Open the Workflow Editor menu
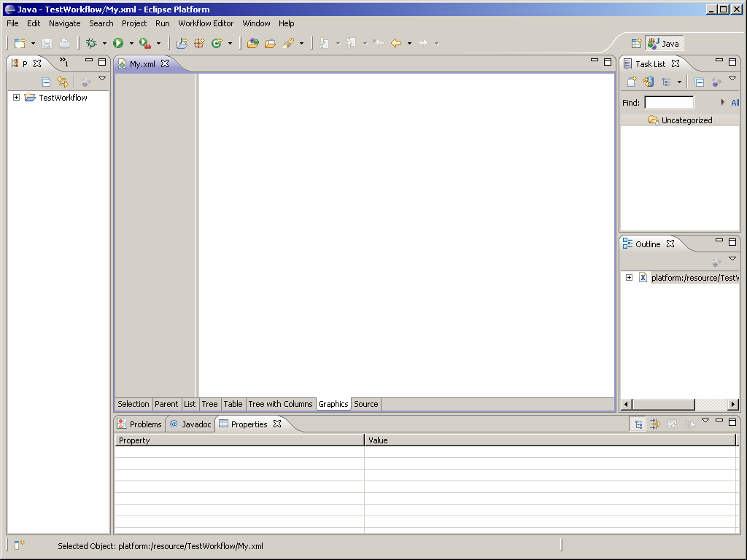Screen dimensions: 747x560 [206, 23]
